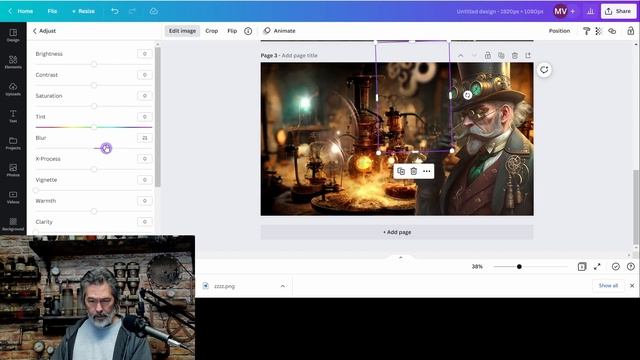Click the plus next to MV avatar
This screenshot has width=640, height=360.
pyautogui.click(x=573, y=11)
